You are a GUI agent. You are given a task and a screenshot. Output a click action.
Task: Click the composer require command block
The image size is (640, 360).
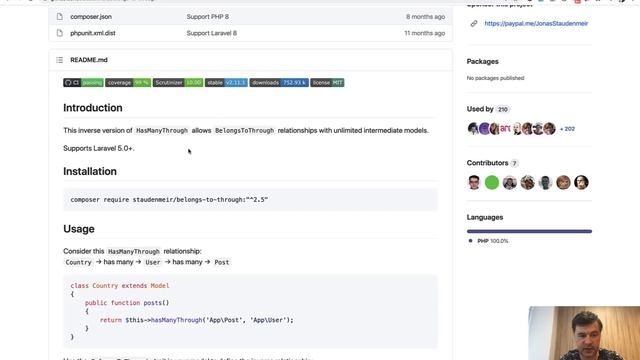250,200
